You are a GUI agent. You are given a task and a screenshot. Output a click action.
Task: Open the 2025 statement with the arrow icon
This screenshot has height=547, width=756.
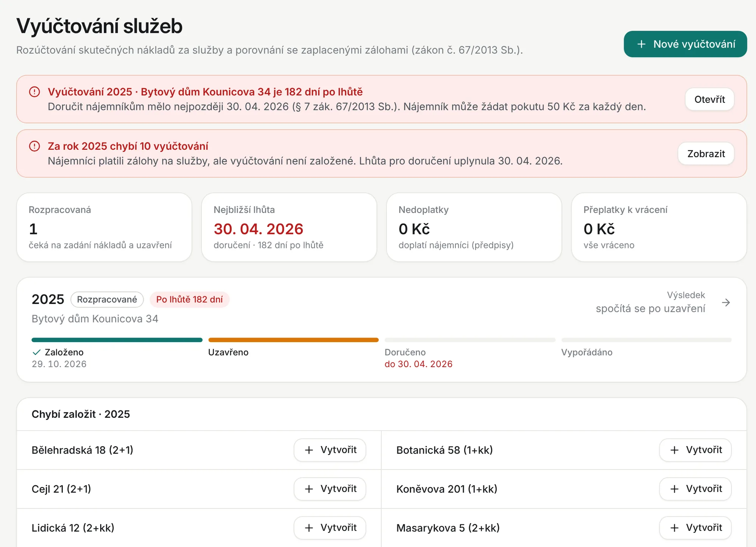coord(726,302)
